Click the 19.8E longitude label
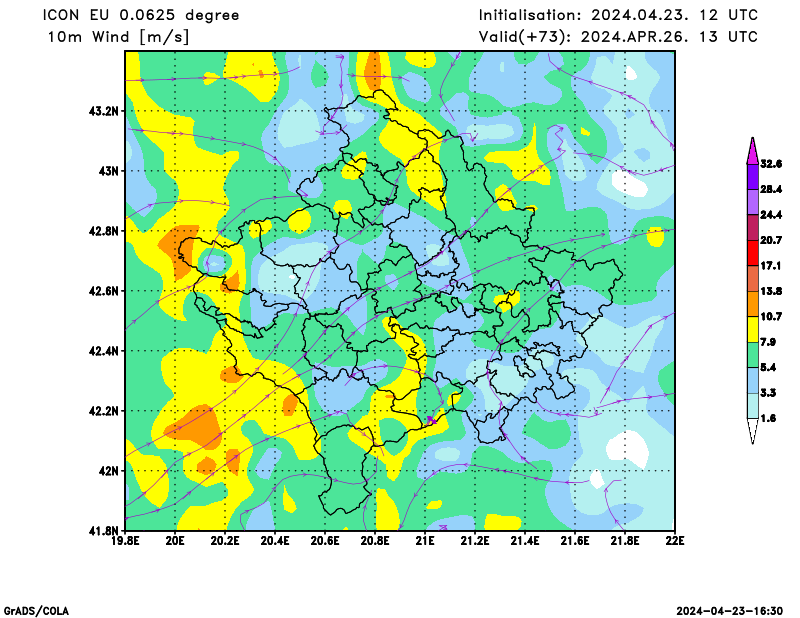The height and width of the screenshot is (618, 800). coord(125,541)
